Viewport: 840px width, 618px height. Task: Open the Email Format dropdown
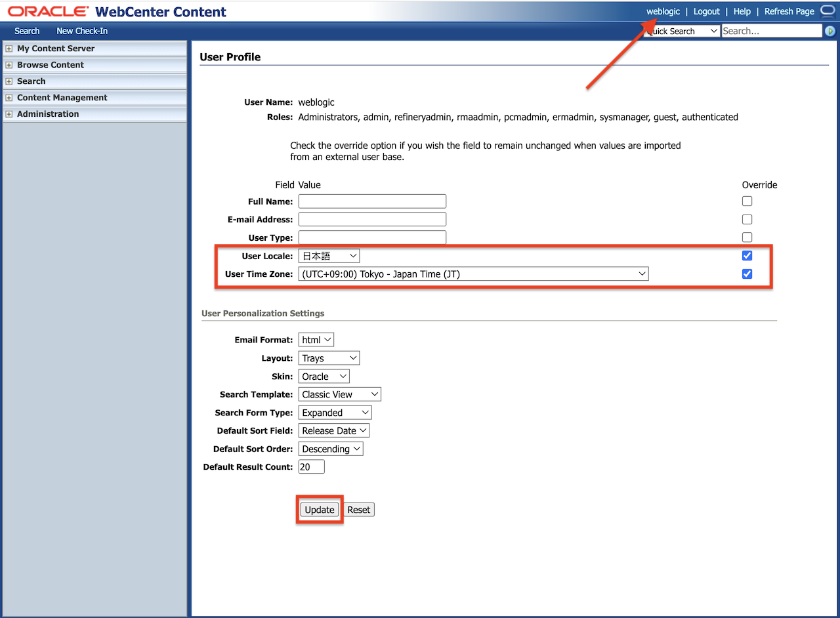(316, 340)
